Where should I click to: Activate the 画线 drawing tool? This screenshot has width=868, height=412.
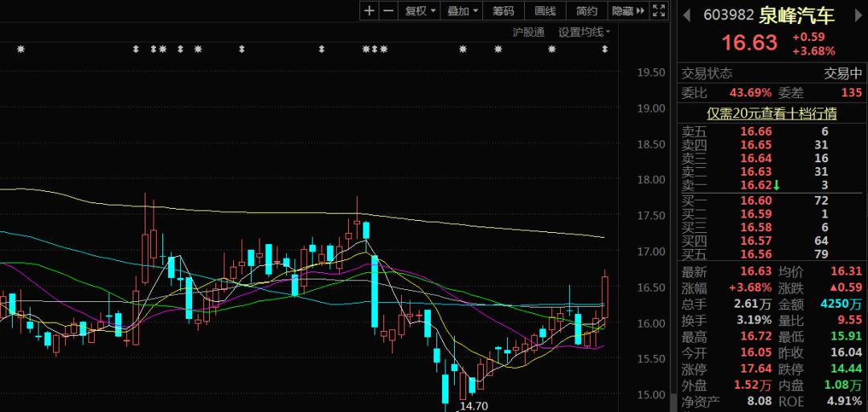pyautogui.click(x=545, y=10)
